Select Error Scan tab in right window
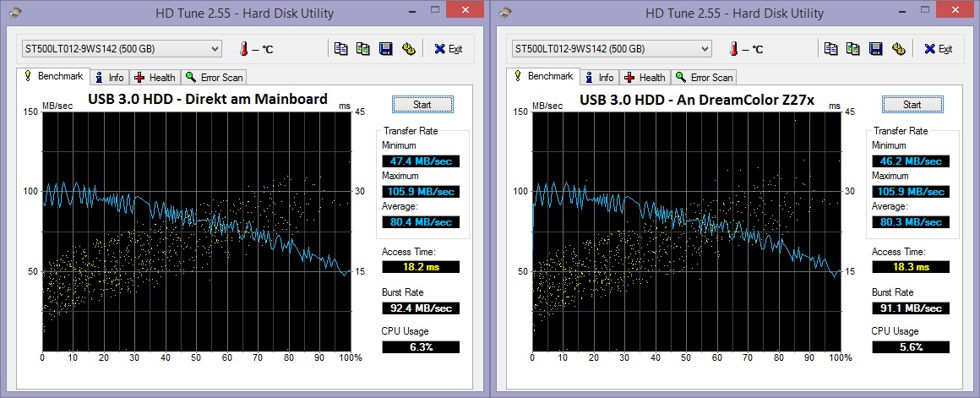 coord(704,78)
